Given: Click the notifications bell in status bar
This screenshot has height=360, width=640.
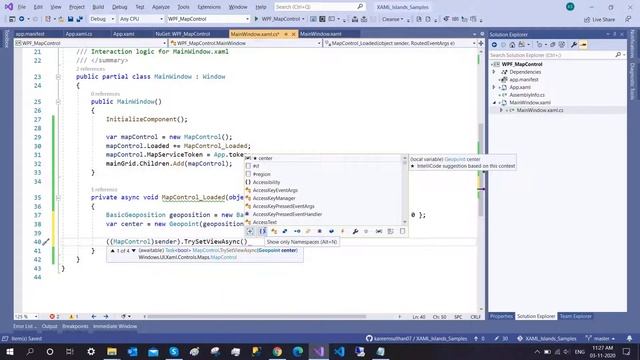Looking at the screenshot, I should click(x=629, y=338).
